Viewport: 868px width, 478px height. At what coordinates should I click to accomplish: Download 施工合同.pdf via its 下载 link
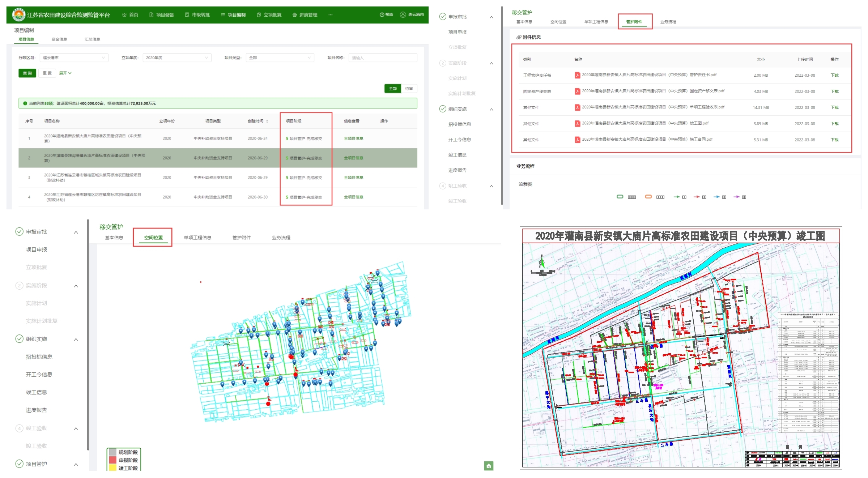pos(834,140)
